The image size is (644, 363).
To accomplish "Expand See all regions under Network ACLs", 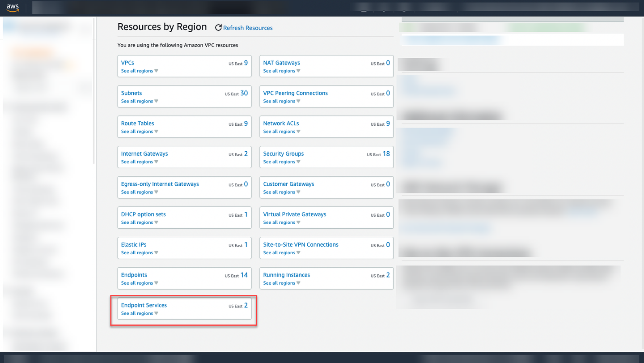I will click(282, 132).
